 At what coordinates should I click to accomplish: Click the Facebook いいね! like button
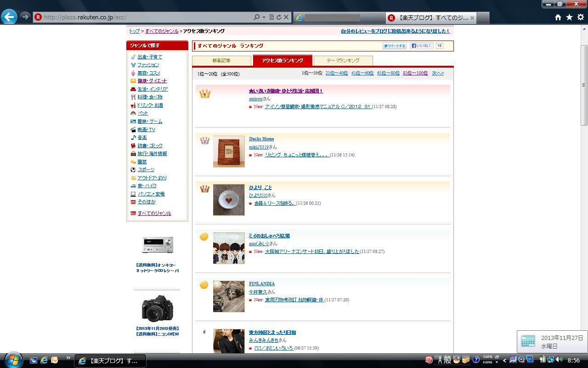421,46
